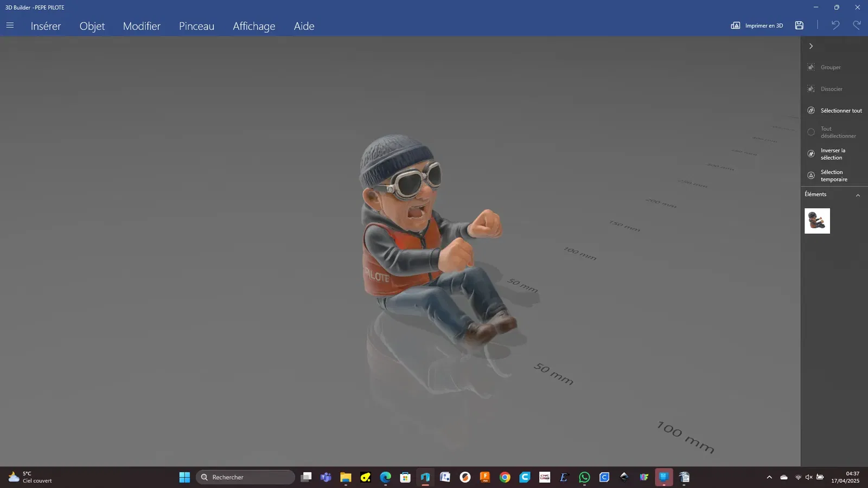Screen dimensions: 868x488
Task: Activate Sélection temporaire
Action: click(827, 176)
